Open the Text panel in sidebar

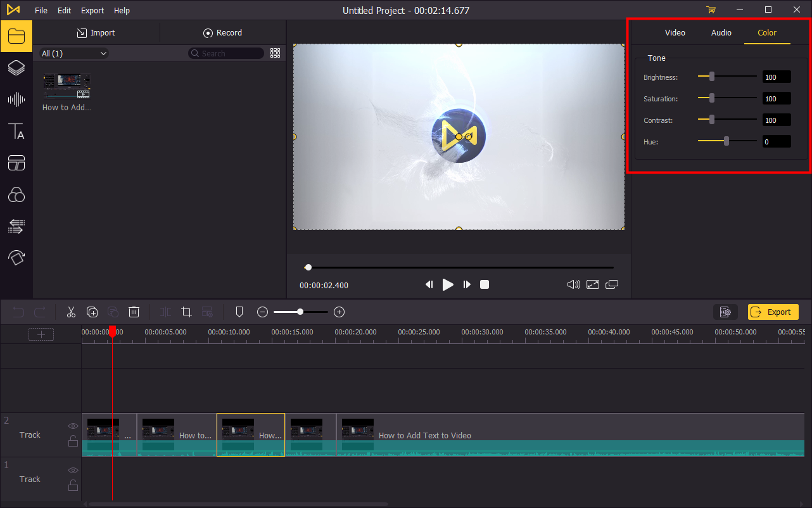16,131
